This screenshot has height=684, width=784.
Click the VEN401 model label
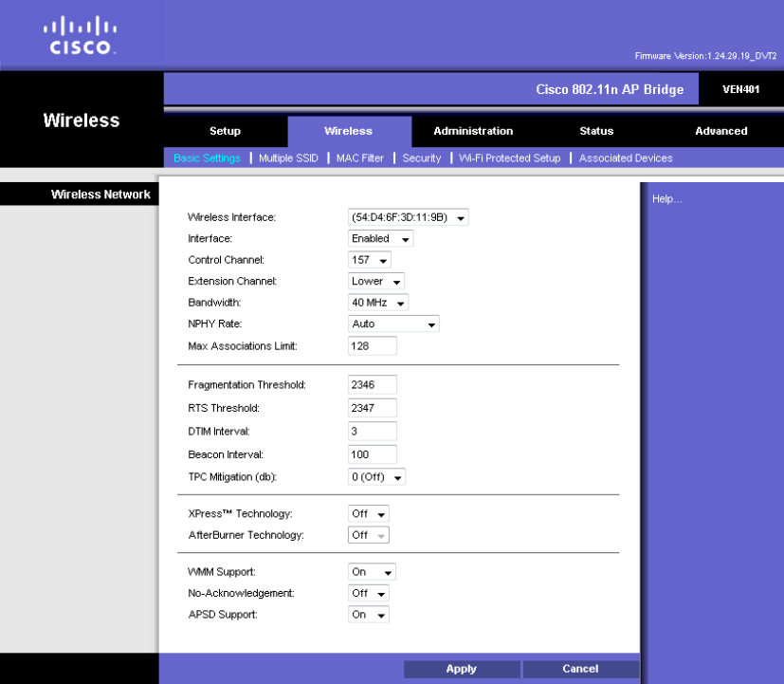741,89
